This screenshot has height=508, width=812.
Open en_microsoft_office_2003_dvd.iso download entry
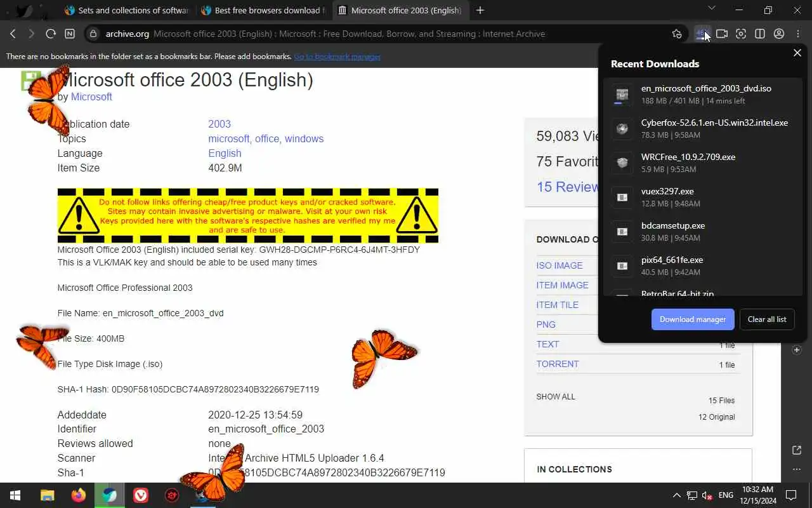tap(702, 95)
